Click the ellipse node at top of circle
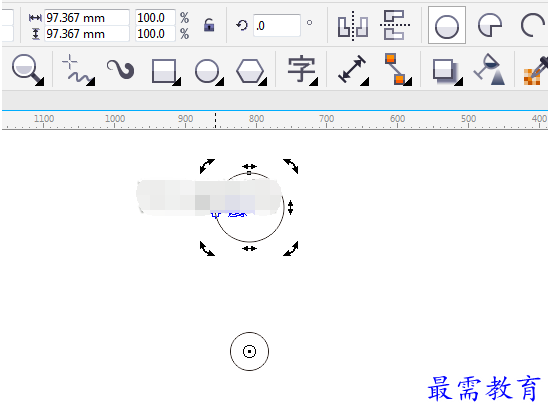Image resolution: width=549 pixels, height=420 pixels. (x=249, y=173)
